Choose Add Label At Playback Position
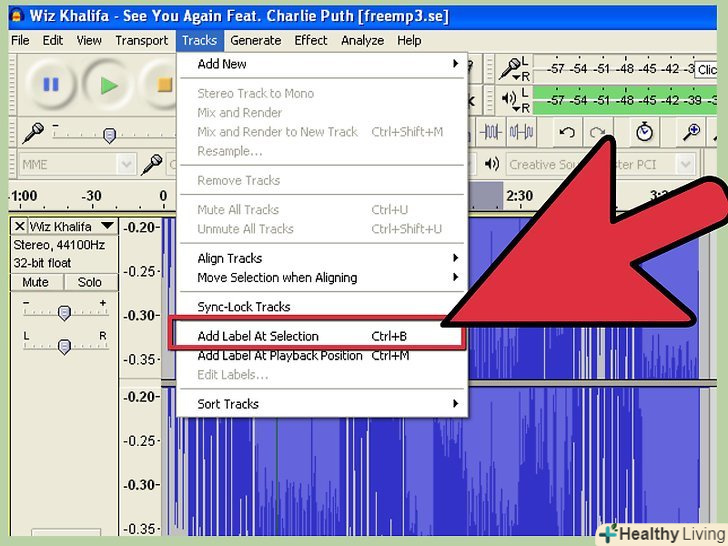Screen dimensions: 728x546 (322, 356)
